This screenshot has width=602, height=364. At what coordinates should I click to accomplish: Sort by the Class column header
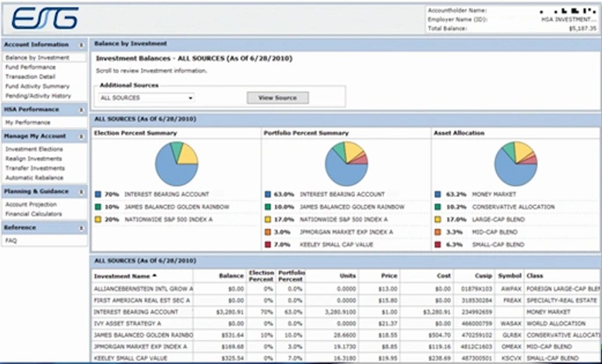tap(535, 276)
